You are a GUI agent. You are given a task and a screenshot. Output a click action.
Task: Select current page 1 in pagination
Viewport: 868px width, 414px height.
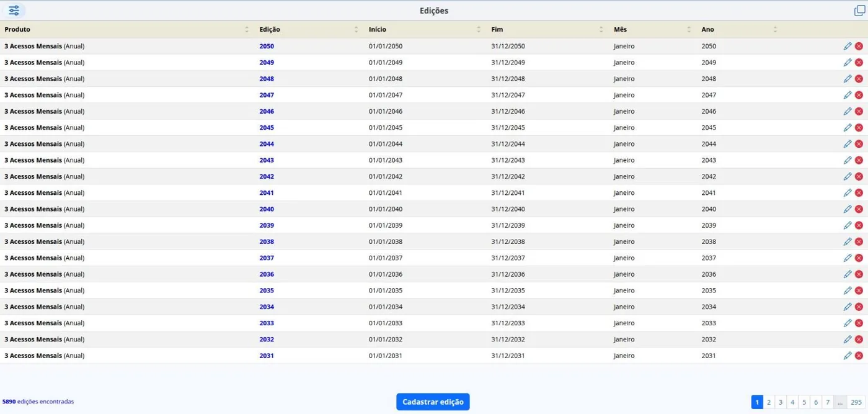point(757,402)
